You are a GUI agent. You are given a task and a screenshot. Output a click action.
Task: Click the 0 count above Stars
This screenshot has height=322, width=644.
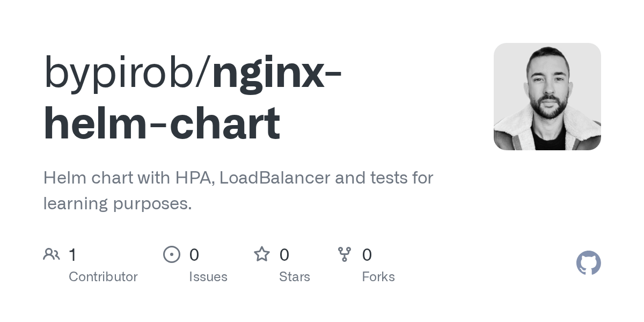click(284, 254)
